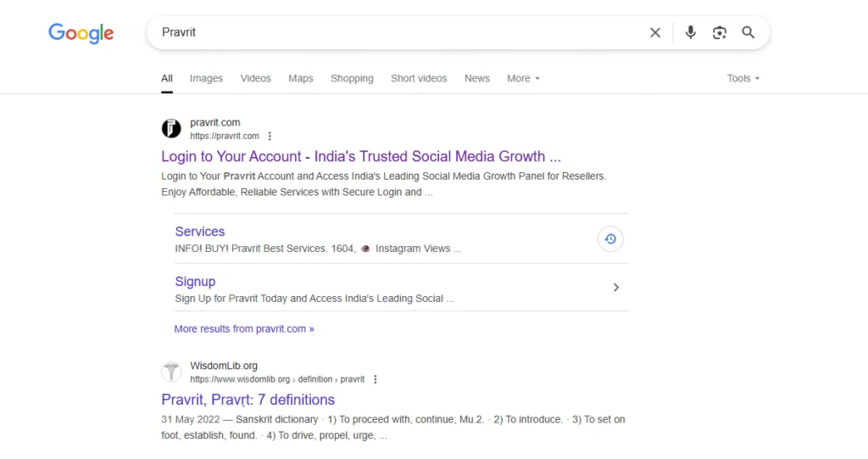Click the pravrit.com site favicon
This screenshot has width=868, height=459.
point(171,129)
